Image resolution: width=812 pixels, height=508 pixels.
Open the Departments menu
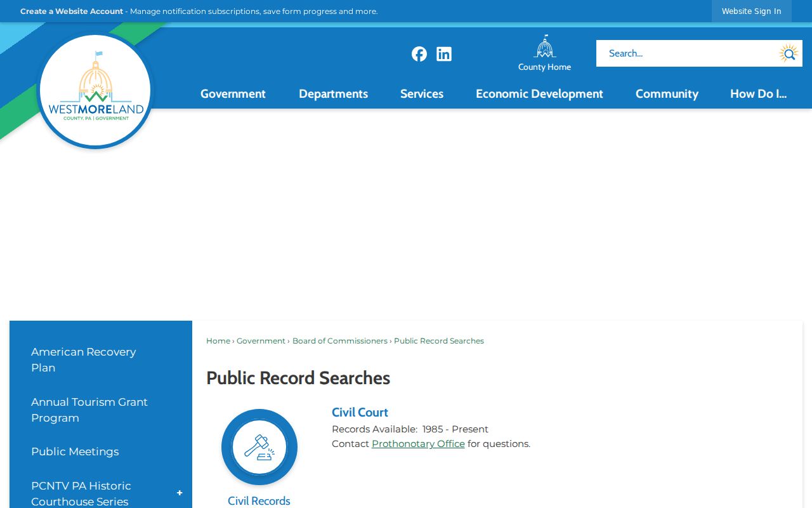pos(333,94)
